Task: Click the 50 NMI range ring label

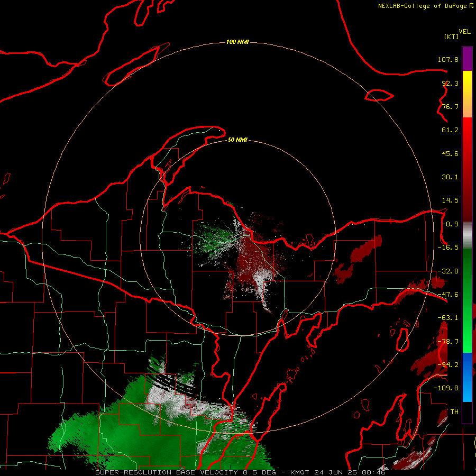Action: (237, 140)
